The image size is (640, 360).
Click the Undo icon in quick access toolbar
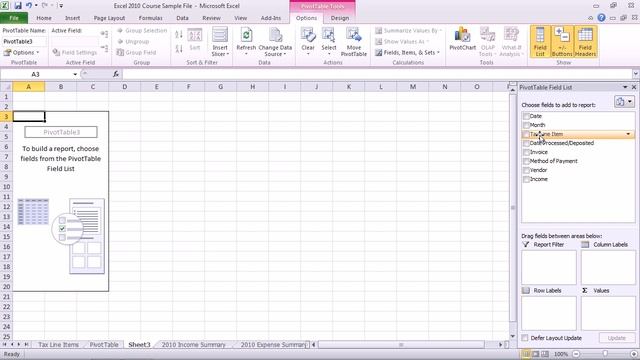pyautogui.click(x=29, y=6)
